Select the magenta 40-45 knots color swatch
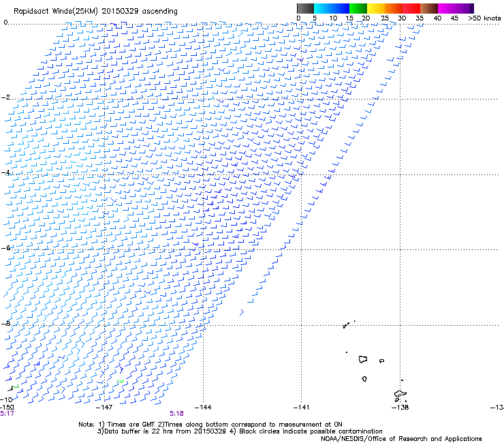Image resolution: width=504 pixels, height=443 pixels. click(447, 8)
